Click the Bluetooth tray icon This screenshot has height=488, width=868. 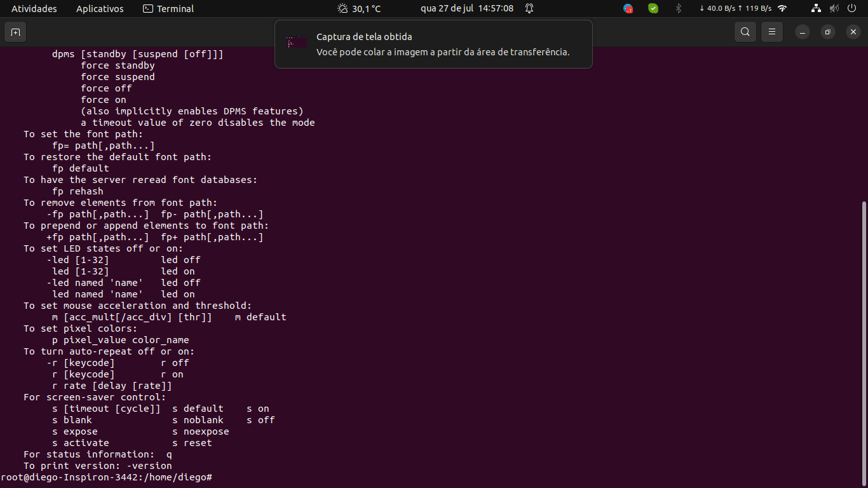click(678, 8)
